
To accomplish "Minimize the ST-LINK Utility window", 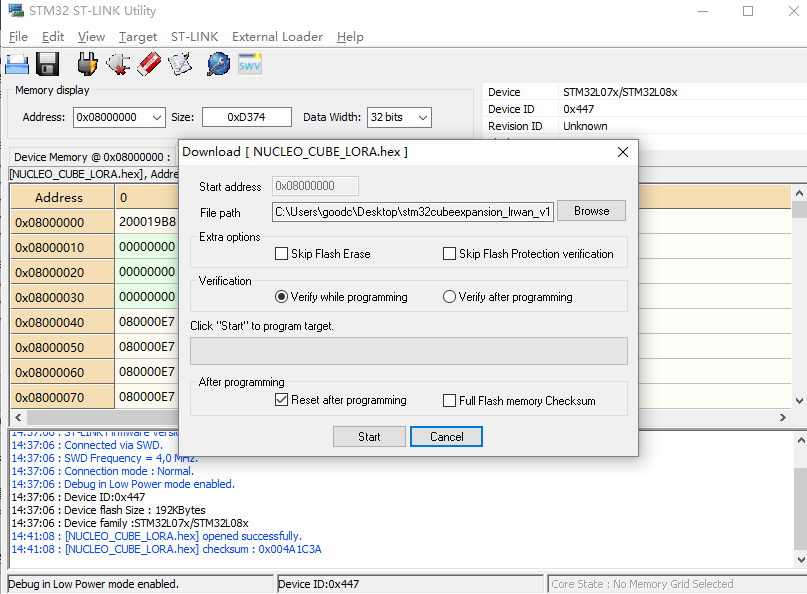I will click(x=703, y=11).
